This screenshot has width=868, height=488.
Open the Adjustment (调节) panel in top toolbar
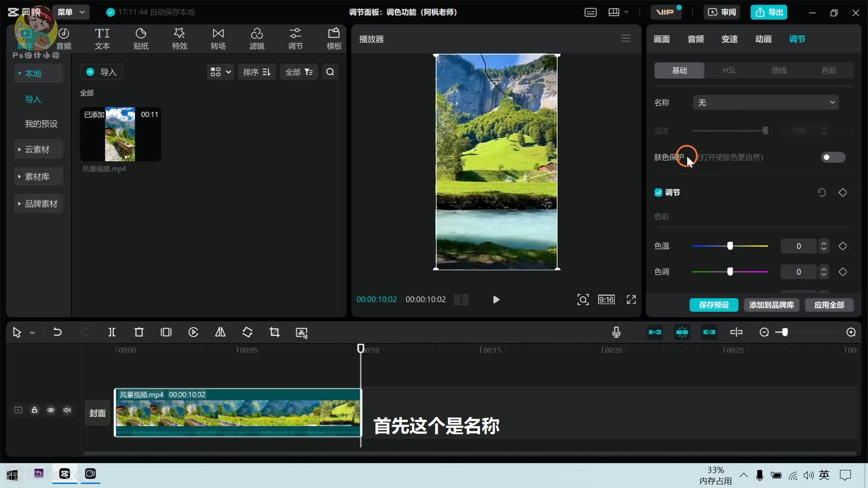tap(295, 39)
